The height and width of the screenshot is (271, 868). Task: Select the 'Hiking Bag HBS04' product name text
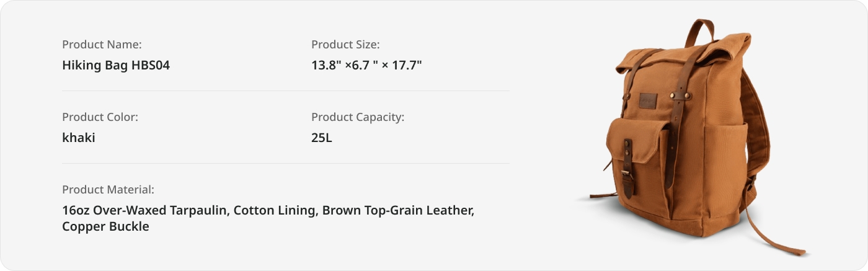tap(116, 65)
